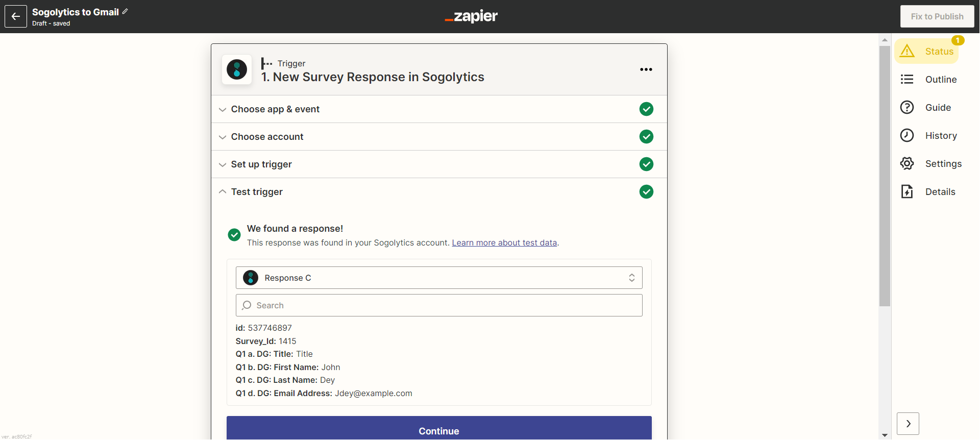Open the History clock icon
The height and width of the screenshot is (440, 980).
907,136
